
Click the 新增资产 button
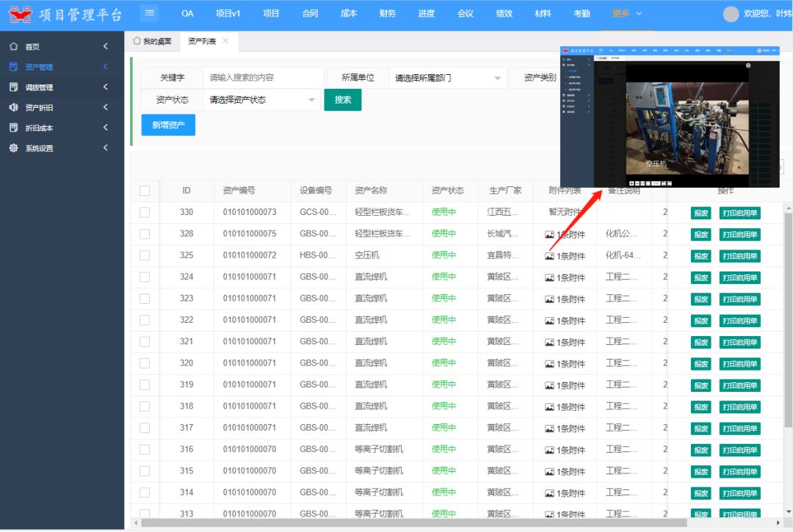(167, 125)
